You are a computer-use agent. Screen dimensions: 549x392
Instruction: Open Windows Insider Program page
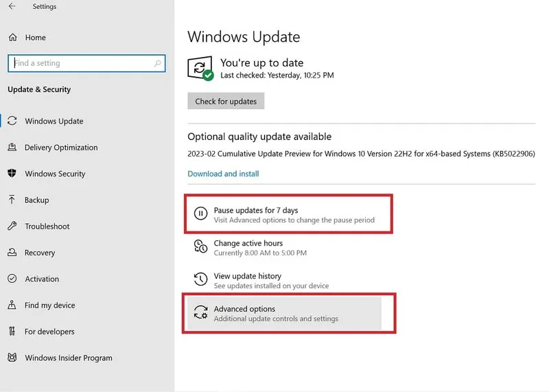click(68, 358)
